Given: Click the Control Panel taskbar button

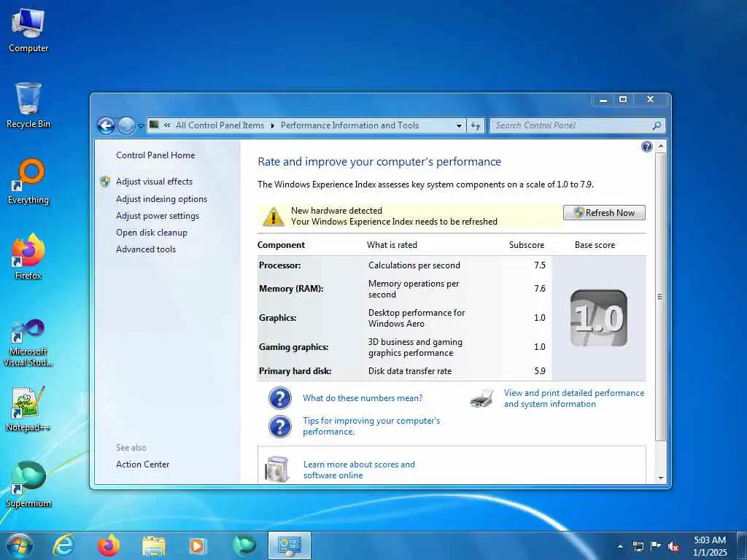Looking at the screenshot, I should click(x=289, y=545).
